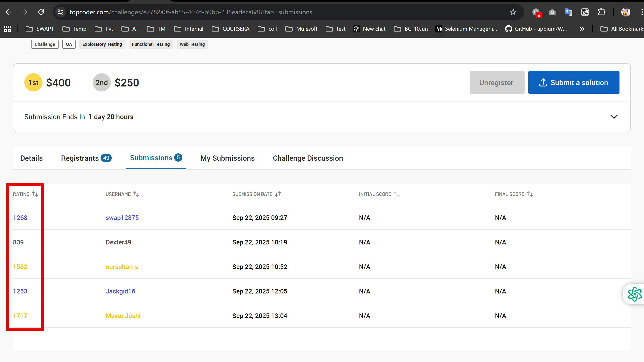View site information icon beside URL
The height and width of the screenshot is (362, 644).
click(61, 12)
